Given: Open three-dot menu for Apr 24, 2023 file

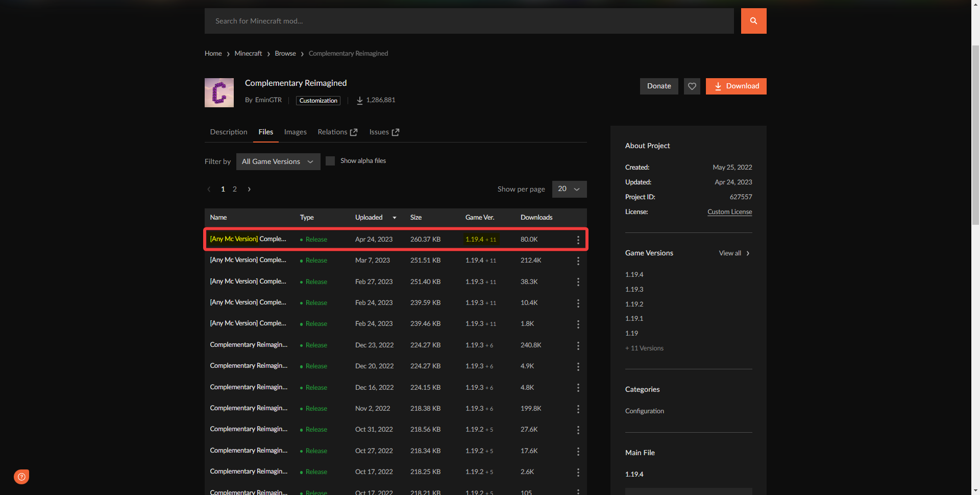Looking at the screenshot, I should (x=578, y=240).
